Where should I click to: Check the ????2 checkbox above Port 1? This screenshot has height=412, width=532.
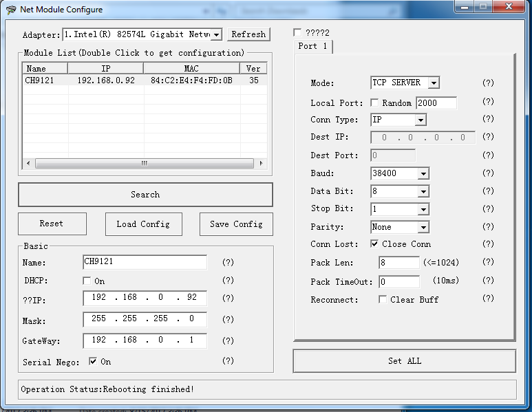(297, 32)
